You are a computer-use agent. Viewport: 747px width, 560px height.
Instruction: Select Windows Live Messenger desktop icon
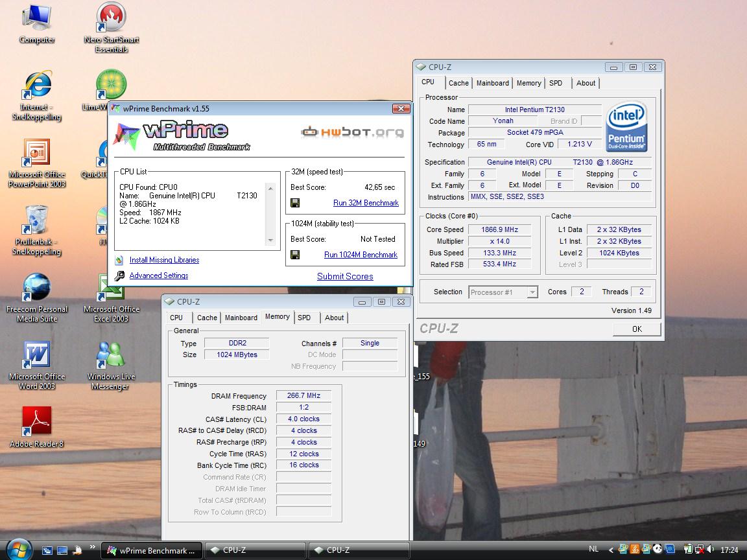pyautogui.click(x=111, y=366)
